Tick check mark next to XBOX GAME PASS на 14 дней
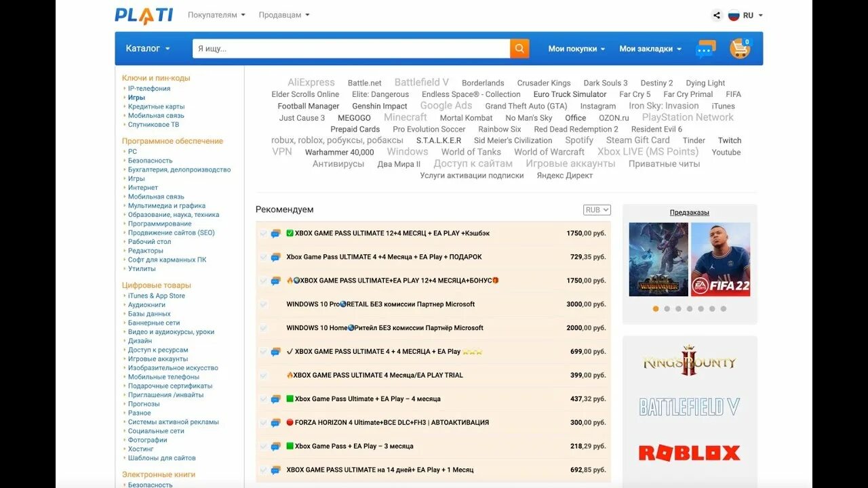The width and height of the screenshot is (868, 488). click(263, 470)
